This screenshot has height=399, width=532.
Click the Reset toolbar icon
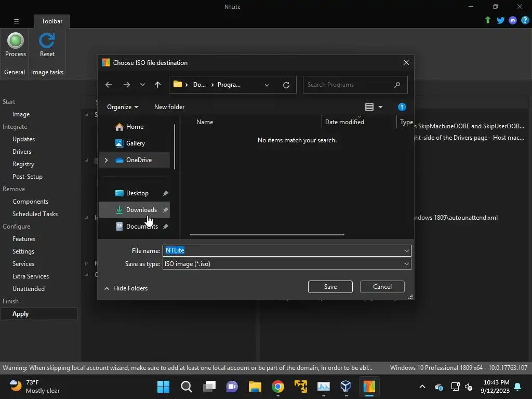click(x=47, y=41)
